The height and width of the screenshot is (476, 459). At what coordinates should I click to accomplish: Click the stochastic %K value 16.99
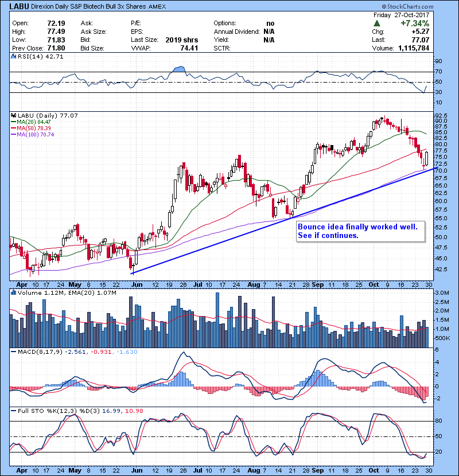coord(111,411)
